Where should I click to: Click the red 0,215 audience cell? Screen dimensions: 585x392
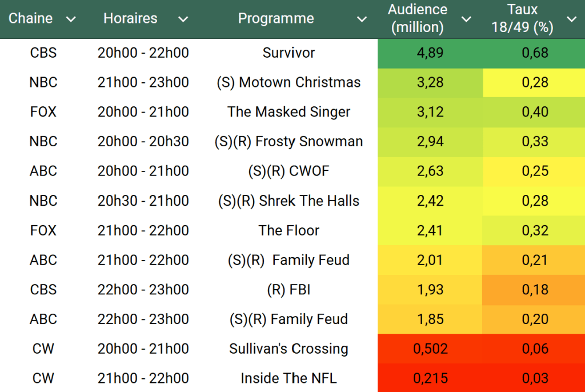[430, 378]
